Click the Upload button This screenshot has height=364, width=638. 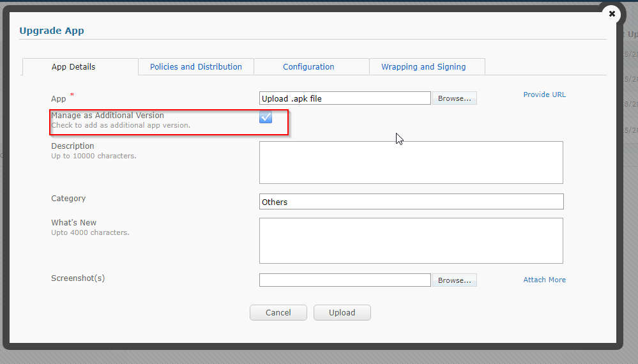[342, 312]
